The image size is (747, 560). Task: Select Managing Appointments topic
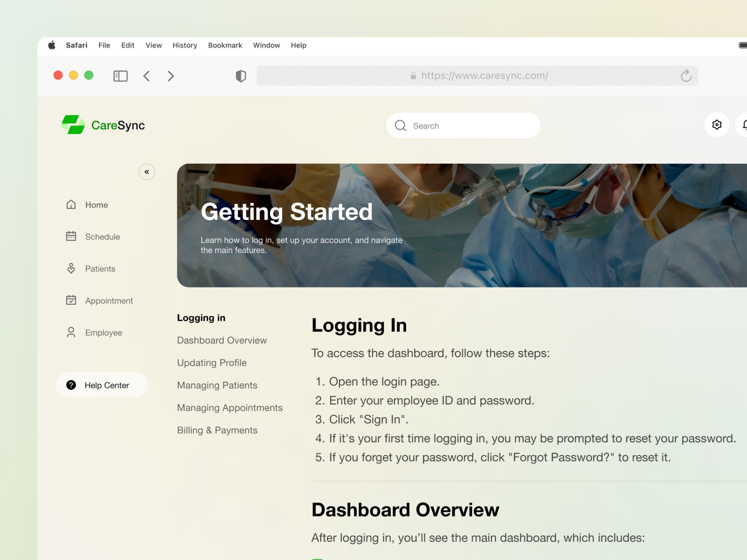coord(230,407)
